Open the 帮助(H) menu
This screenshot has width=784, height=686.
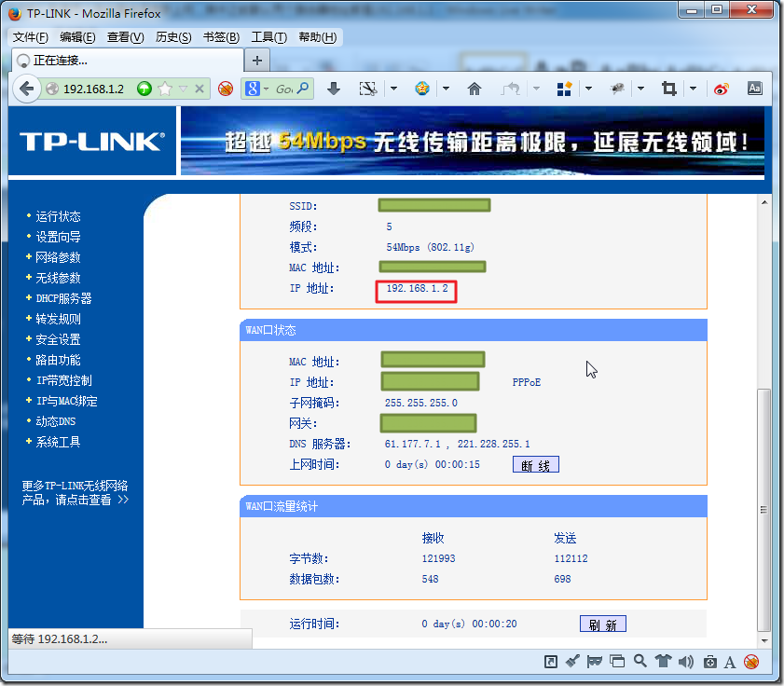click(x=318, y=37)
